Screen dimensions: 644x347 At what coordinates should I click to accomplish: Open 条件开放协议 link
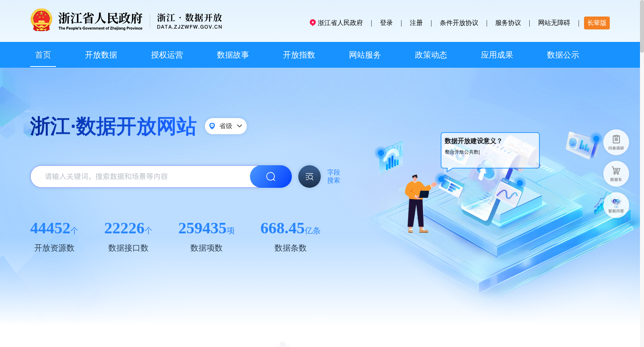pyautogui.click(x=459, y=23)
